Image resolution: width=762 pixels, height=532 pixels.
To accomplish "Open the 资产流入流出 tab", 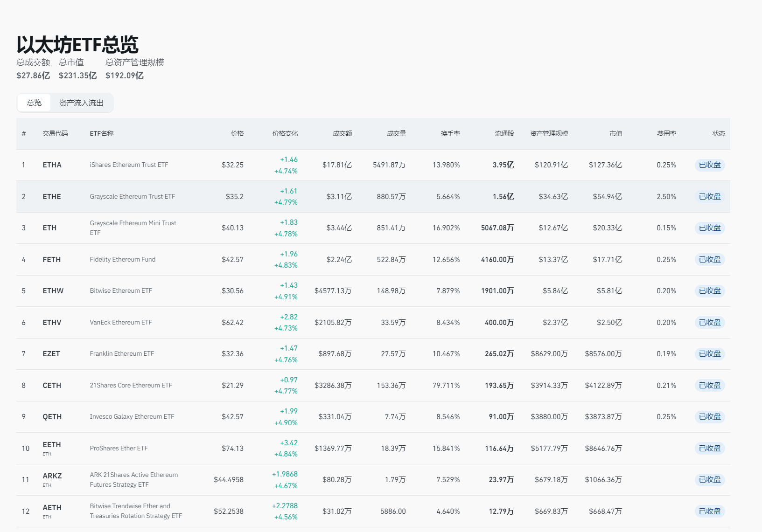I will point(81,103).
